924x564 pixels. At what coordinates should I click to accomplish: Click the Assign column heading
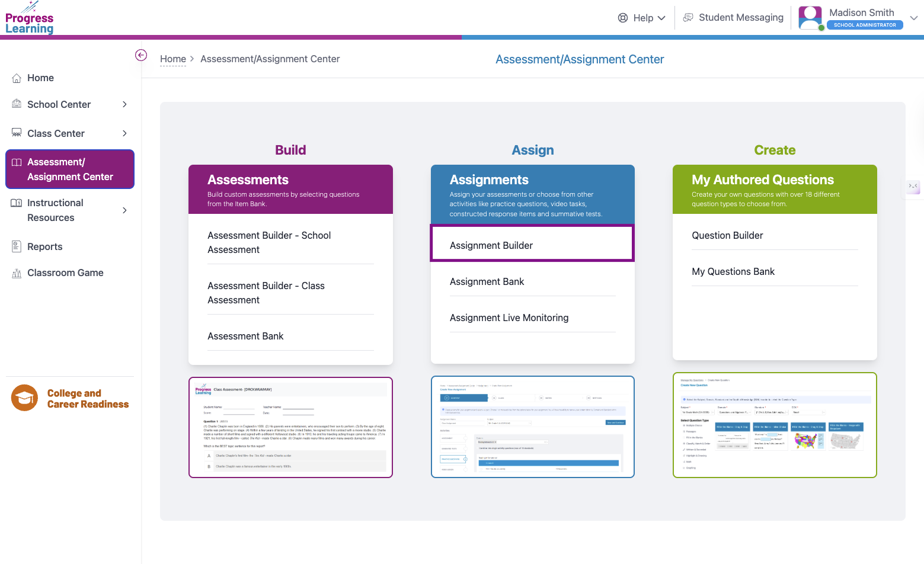(x=533, y=150)
